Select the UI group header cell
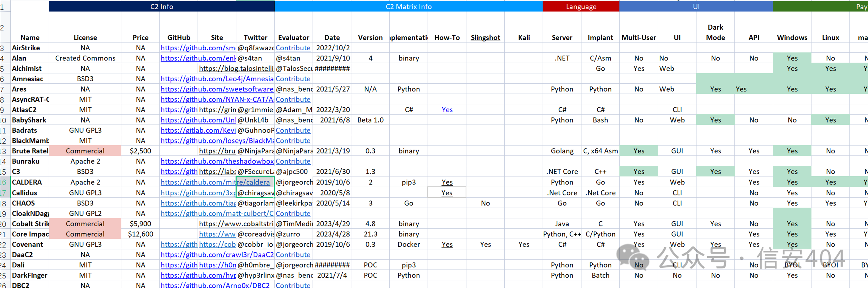868x289 pixels. [x=696, y=6]
